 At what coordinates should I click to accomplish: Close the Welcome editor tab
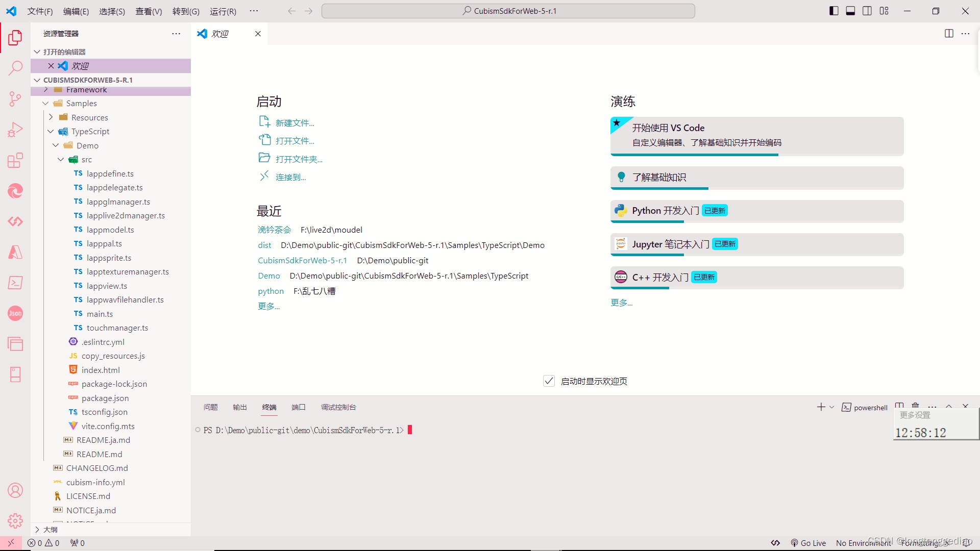258,34
